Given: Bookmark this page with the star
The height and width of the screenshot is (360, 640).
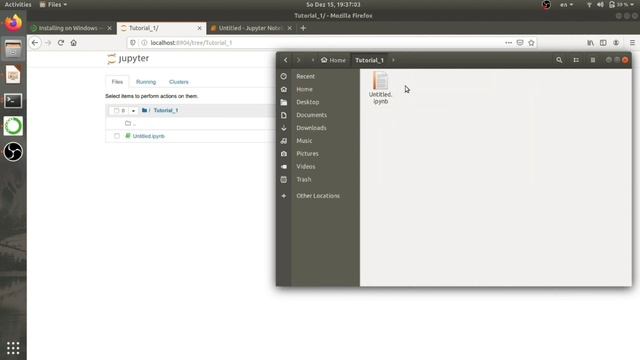Looking at the screenshot, I should (x=531, y=42).
